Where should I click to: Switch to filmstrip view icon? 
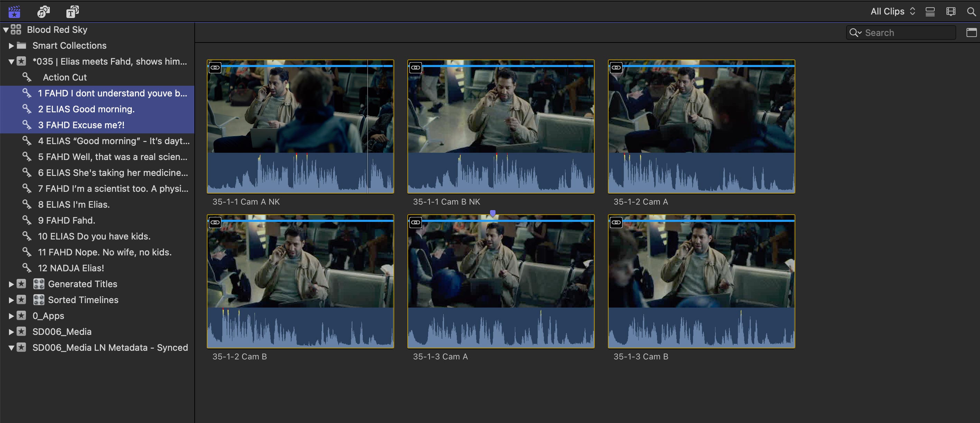click(x=950, y=12)
